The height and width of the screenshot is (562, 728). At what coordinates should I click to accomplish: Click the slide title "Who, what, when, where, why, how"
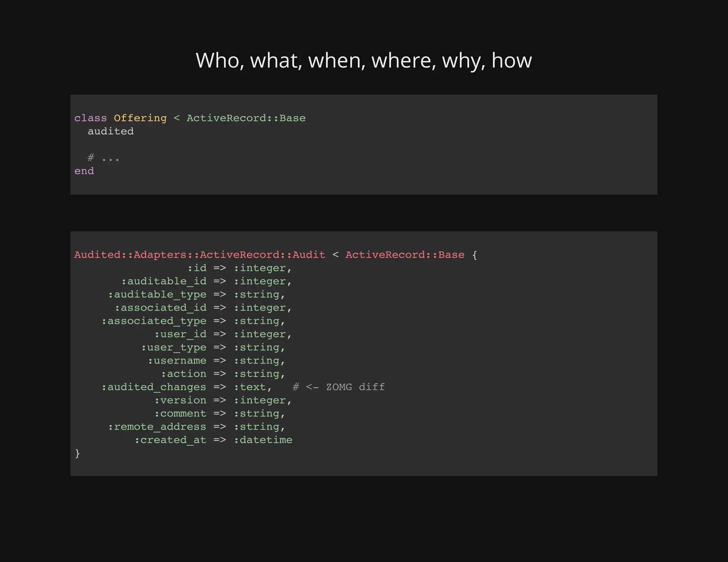tap(364, 60)
